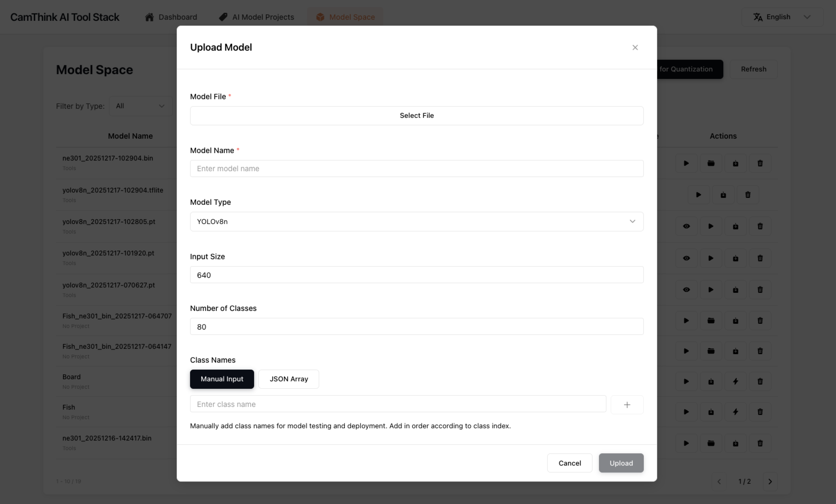
Task: Preview yolov8n_20251217-102805.pt with the eye icon
Action: 686,226
